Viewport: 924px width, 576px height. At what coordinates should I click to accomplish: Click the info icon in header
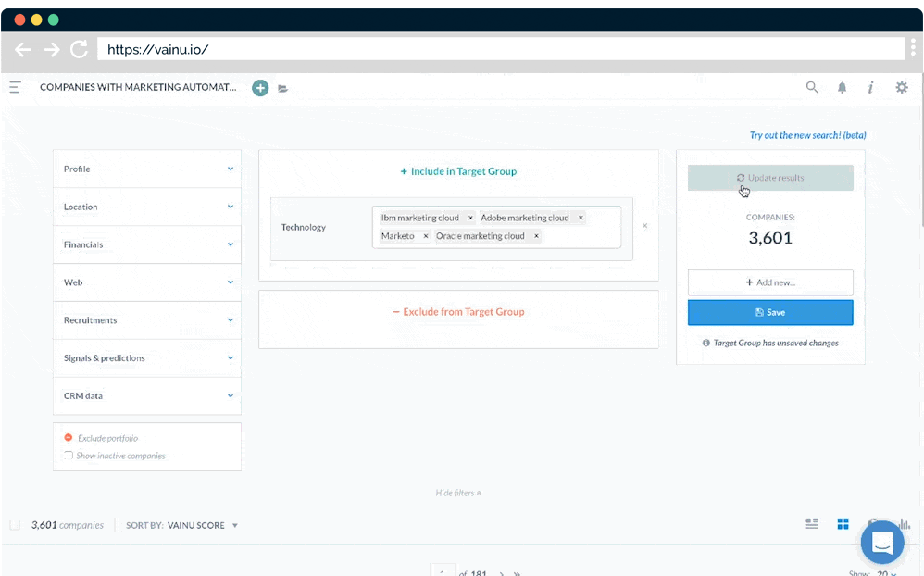coord(870,87)
